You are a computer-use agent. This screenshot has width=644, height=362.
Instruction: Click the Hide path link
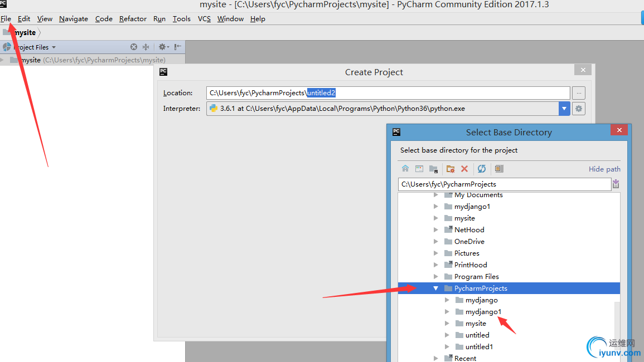tap(604, 169)
